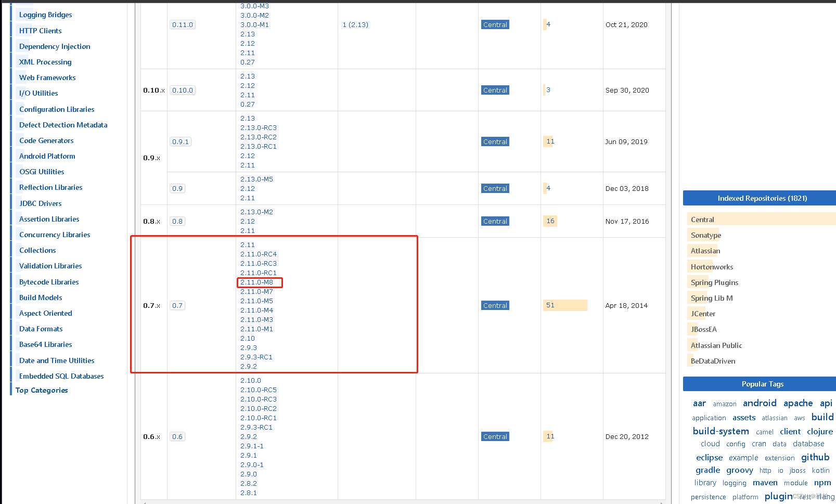The image size is (836, 504).
Task: Open usages count 51 link
Action: (550, 305)
